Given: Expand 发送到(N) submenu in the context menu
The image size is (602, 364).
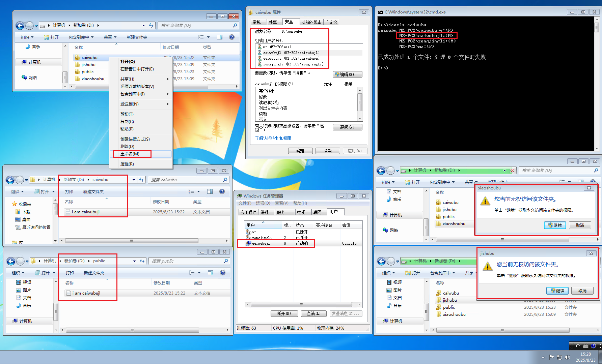Looking at the screenshot, I should click(141, 104).
